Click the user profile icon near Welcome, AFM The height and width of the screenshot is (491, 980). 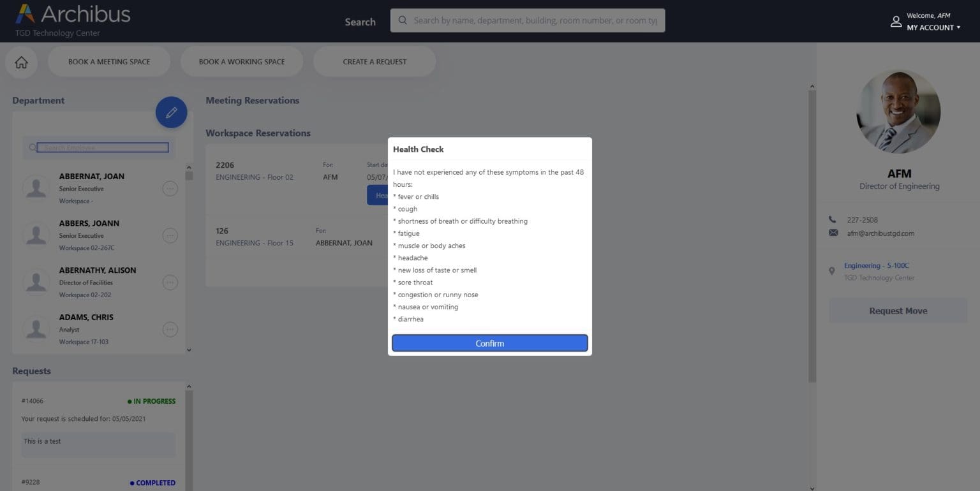point(896,21)
